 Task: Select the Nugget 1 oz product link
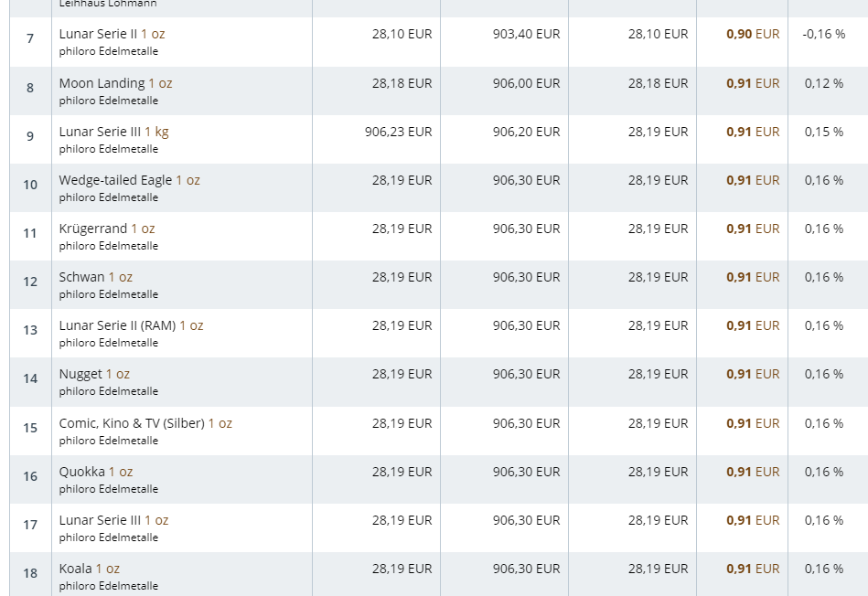(x=94, y=374)
